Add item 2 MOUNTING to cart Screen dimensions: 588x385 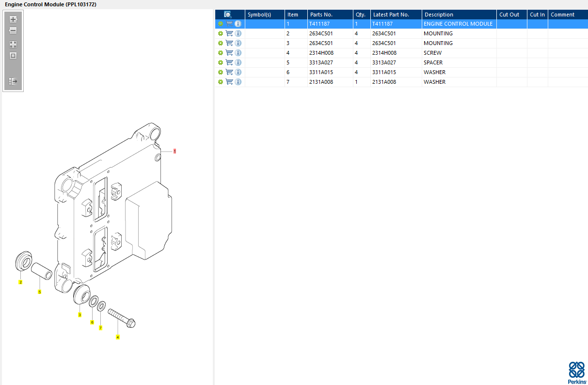[229, 33]
